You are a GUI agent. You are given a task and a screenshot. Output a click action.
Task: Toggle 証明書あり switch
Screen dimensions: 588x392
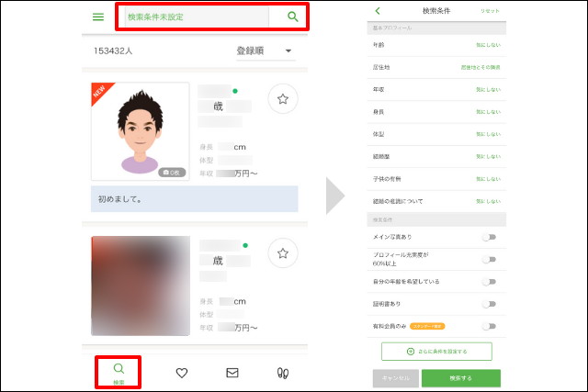[x=489, y=304]
